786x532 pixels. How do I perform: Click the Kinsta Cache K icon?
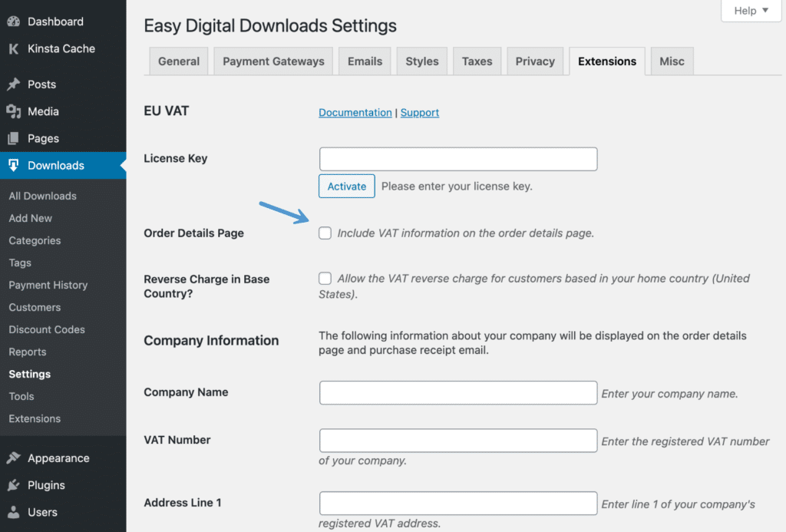coord(13,48)
